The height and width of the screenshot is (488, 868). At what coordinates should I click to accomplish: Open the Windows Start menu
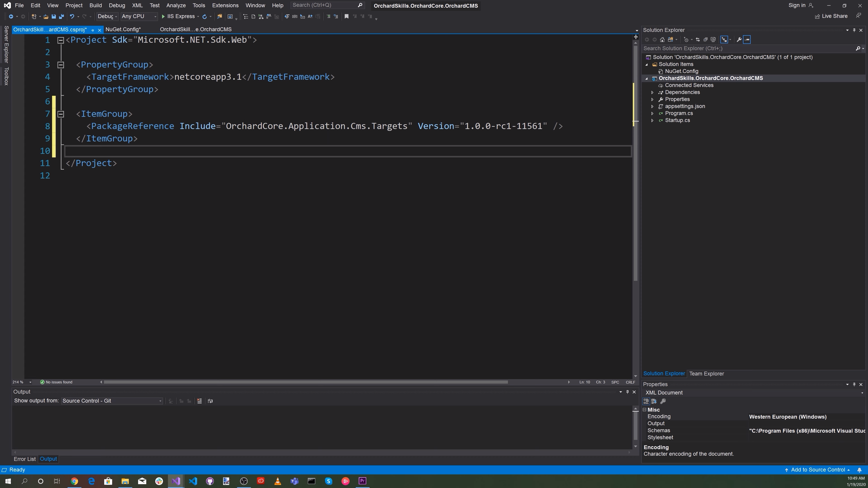[x=8, y=481]
